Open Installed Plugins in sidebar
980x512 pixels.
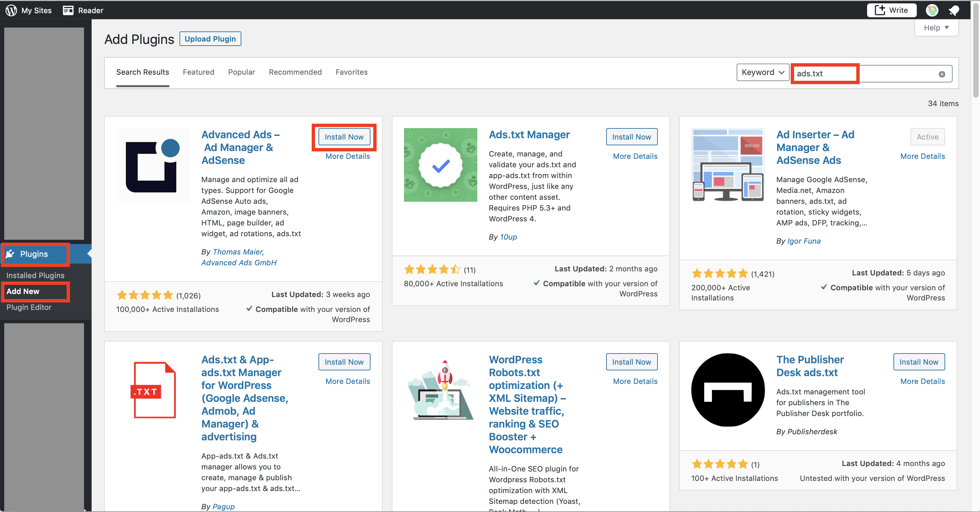pos(35,275)
